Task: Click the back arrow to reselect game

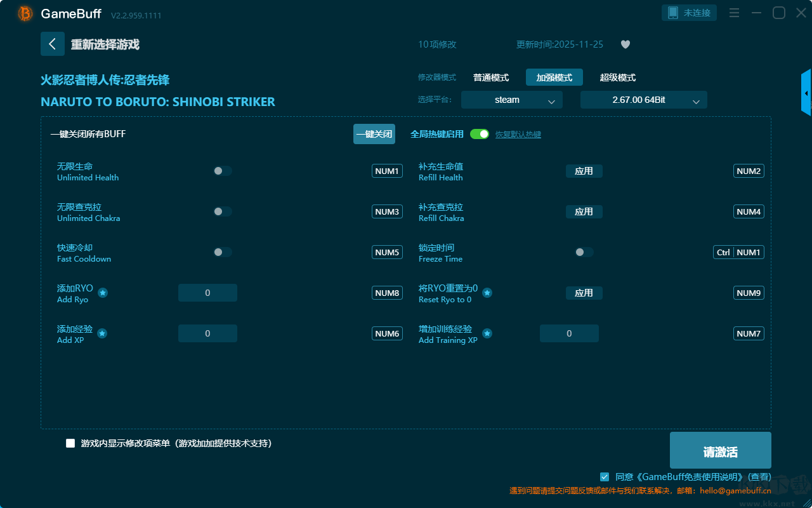Action: point(52,44)
